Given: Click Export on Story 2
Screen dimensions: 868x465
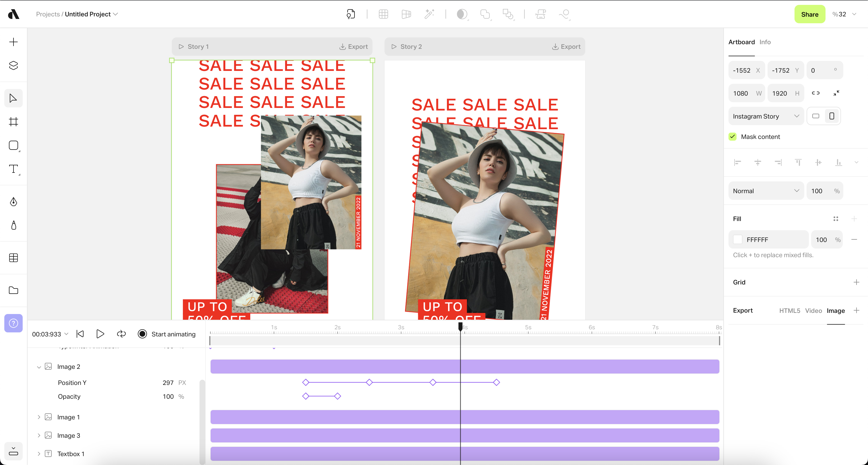Looking at the screenshot, I should pyautogui.click(x=566, y=46).
